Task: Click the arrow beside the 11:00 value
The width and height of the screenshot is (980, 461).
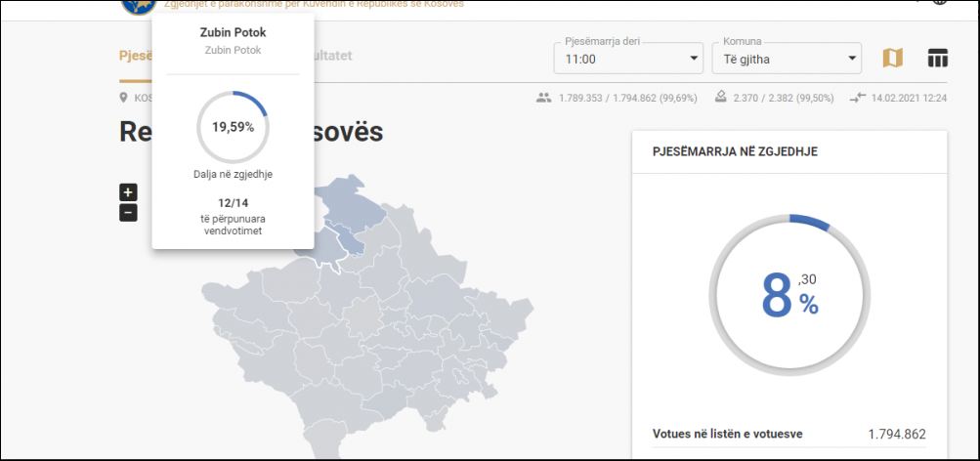Action: point(695,60)
